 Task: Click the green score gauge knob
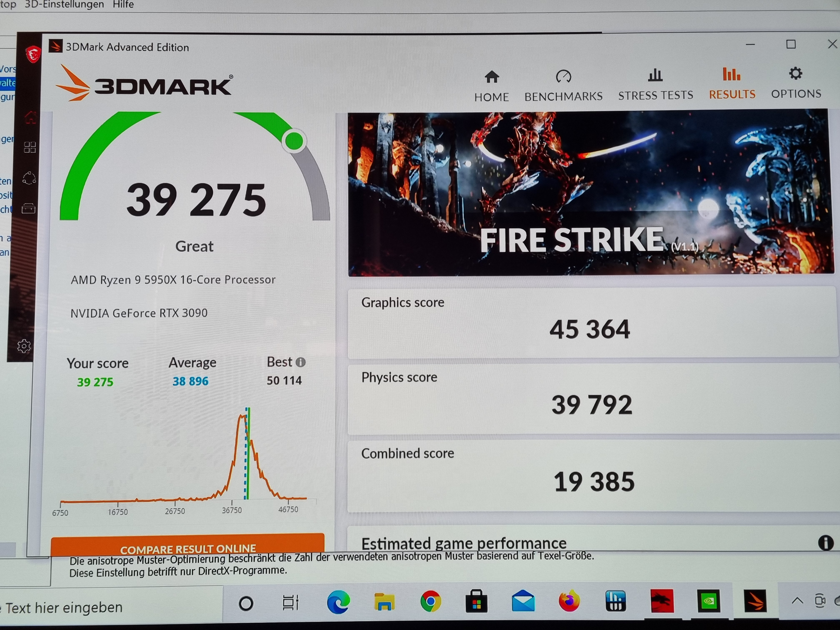tap(294, 141)
